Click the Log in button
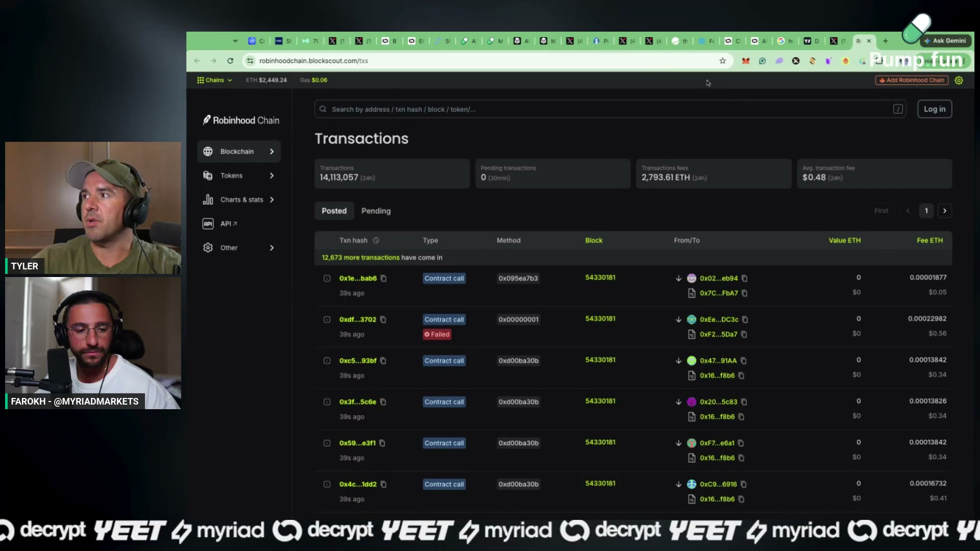 pyautogui.click(x=934, y=109)
